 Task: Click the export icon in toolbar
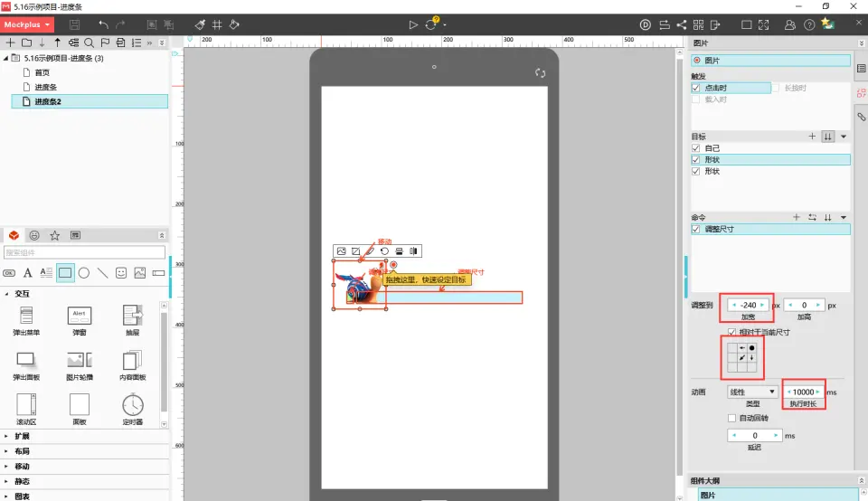click(715, 24)
